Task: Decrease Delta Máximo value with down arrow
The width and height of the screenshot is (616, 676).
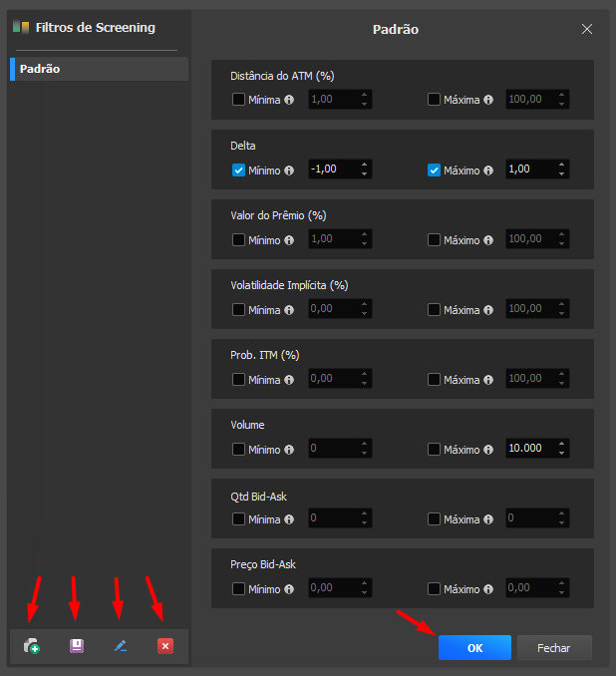Action: 561,173
